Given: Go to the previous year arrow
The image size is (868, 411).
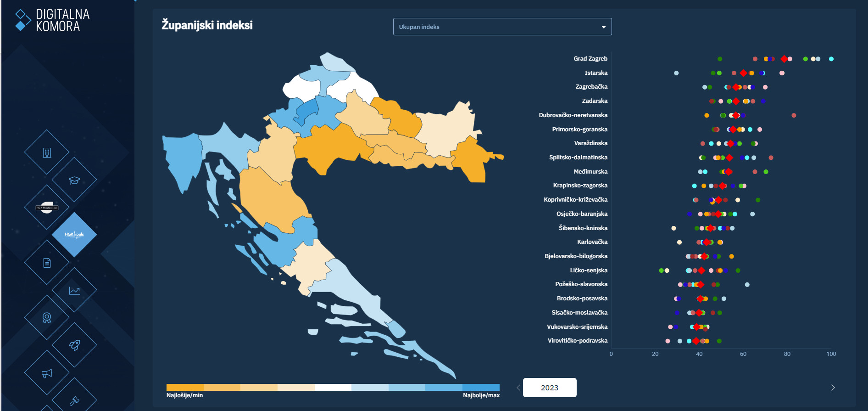Looking at the screenshot, I should pyautogui.click(x=518, y=388).
